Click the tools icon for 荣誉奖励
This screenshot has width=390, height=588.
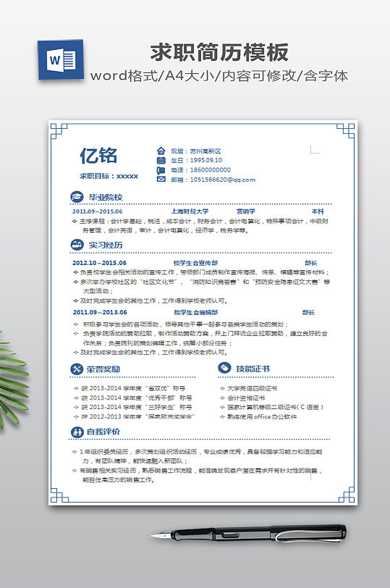tap(77, 369)
